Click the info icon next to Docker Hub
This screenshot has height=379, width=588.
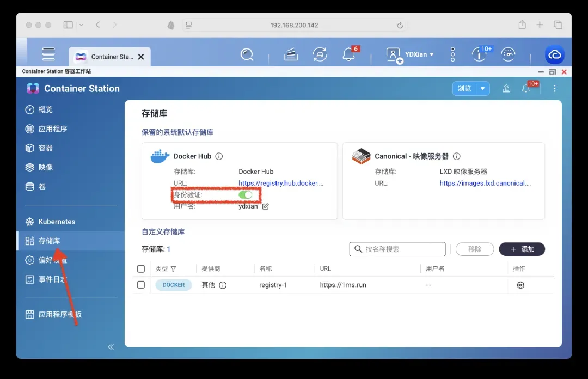click(x=219, y=156)
